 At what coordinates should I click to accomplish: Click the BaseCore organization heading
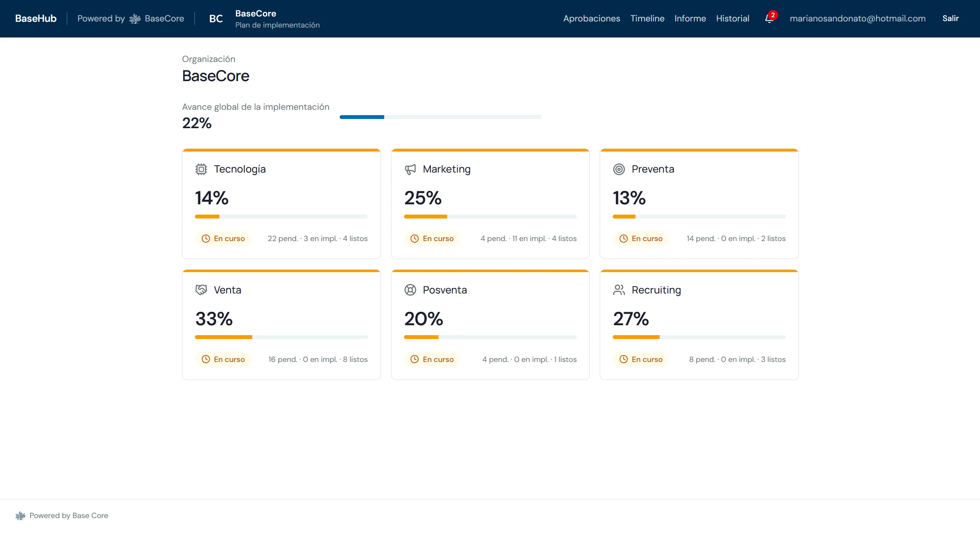point(216,76)
